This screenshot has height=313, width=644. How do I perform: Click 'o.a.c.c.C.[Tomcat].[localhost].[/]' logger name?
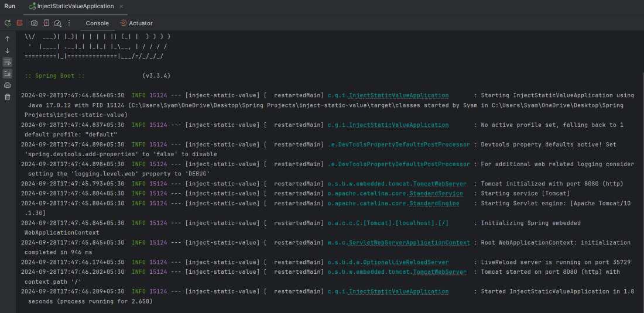coord(388,223)
